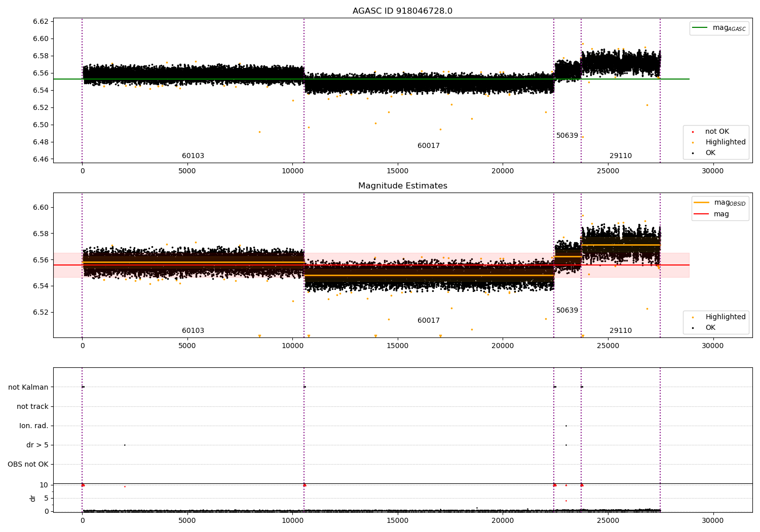
Task: Click OBSID label 60103 in Magnitude Estimates plot
Action: coord(193,331)
